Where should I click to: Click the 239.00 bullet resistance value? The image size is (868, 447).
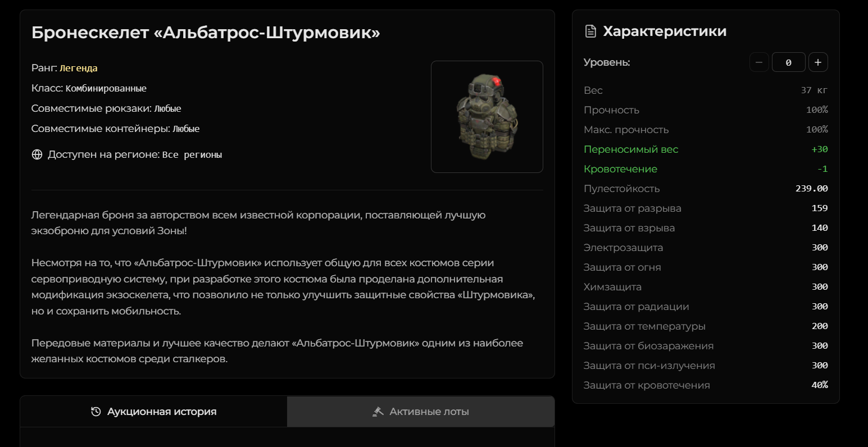pyautogui.click(x=812, y=189)
